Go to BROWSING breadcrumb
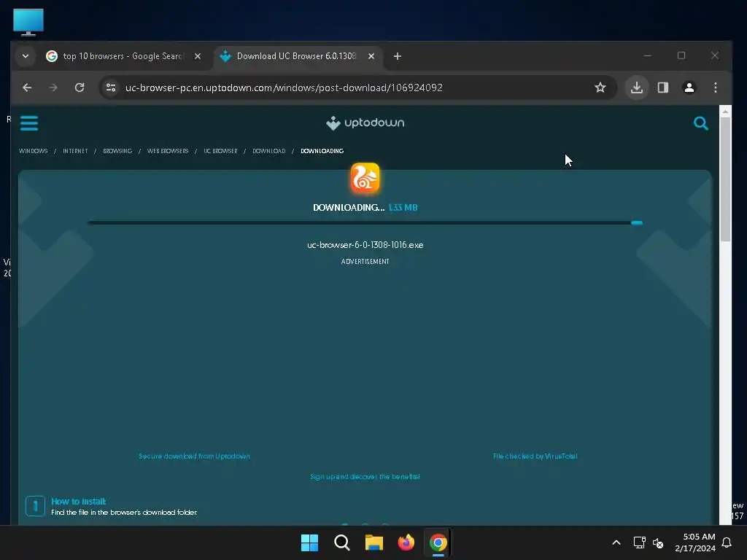The width and height of the screenshot is (747, 560). coord(117,151)
